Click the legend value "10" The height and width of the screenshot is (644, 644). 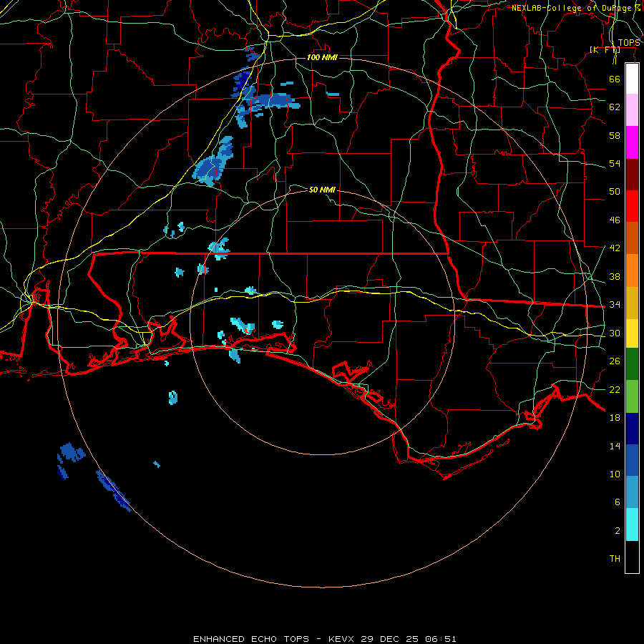[x=615, y=474]
